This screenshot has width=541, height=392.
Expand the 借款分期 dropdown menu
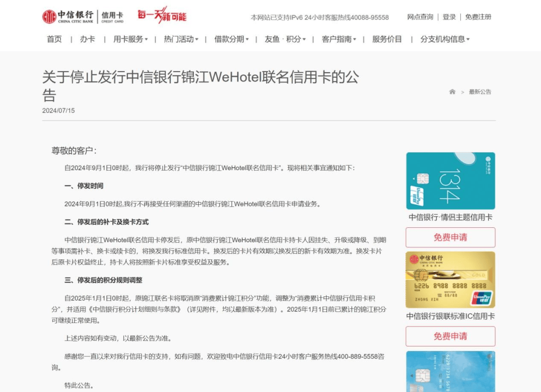(x=231, y=40)
